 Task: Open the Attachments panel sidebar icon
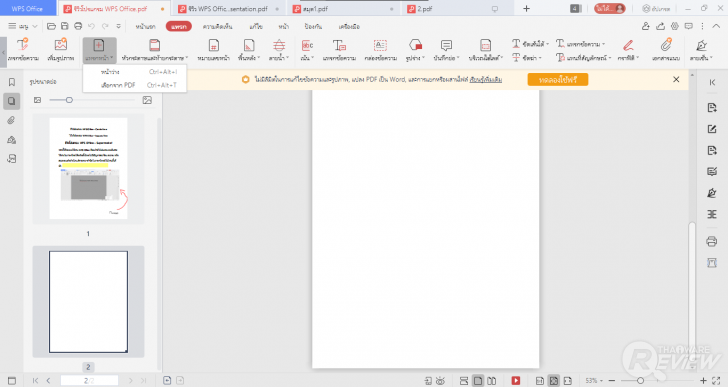pyautogui.click(x=12, y=120)
